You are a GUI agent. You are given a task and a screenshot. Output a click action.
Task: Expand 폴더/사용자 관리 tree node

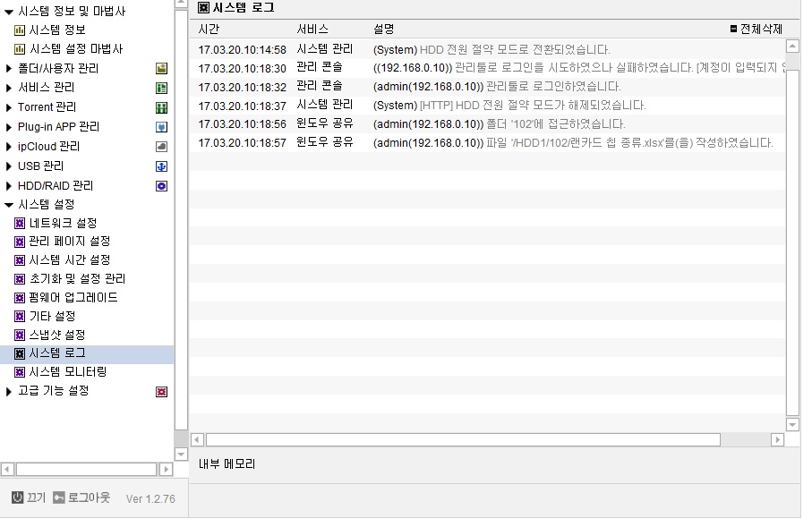(8, 68)
